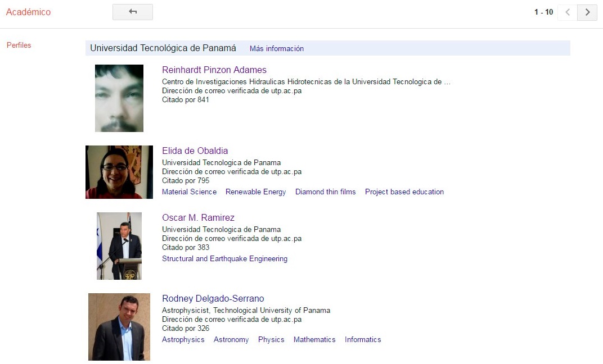The width and height of the screenshot is (603, 364).
Task: Select the Diamond thin films tag
Action: [x=325, y=192]
